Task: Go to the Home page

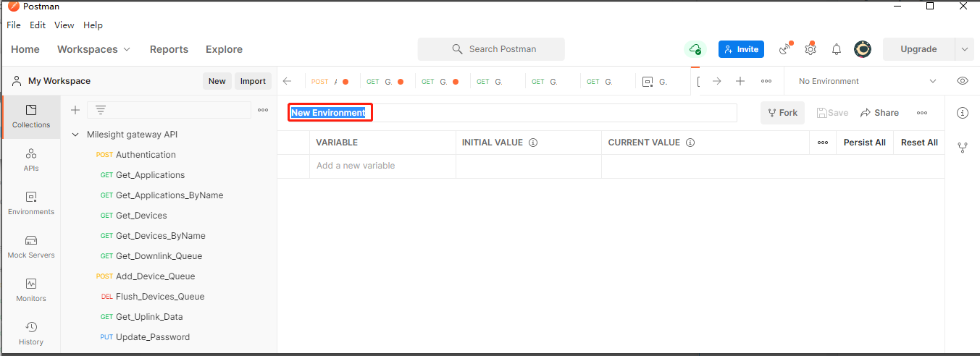Action: pos(25,49)
